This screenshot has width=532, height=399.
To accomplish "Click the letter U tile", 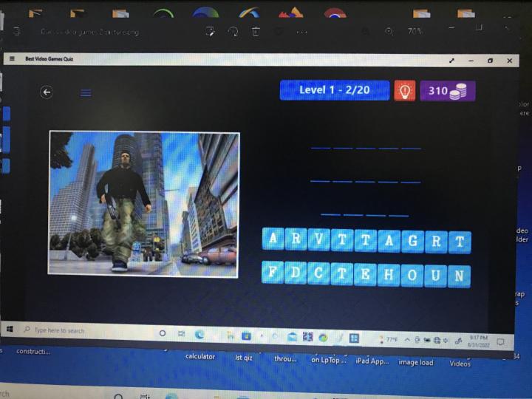I will tap(436, 276).
